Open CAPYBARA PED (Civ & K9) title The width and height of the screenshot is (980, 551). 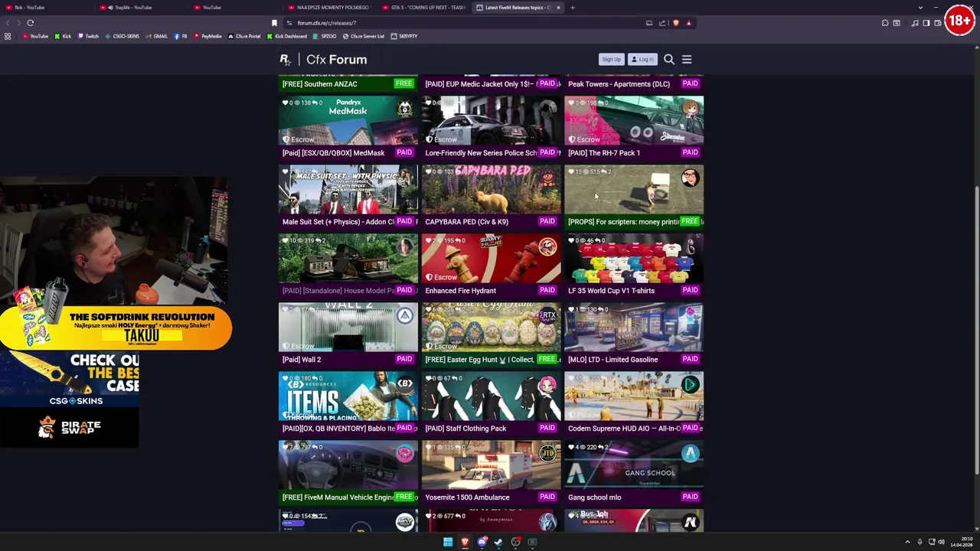click(x=466, y=222)
